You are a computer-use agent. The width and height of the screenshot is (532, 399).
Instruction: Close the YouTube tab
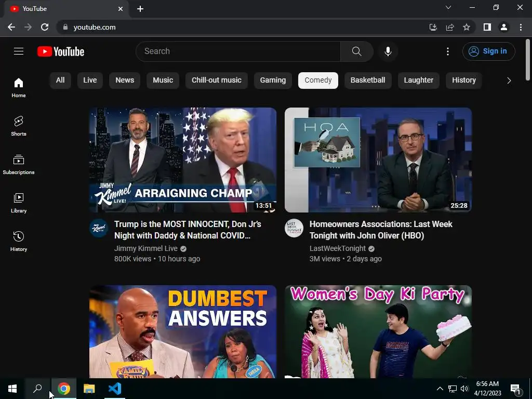(x=121, y=9)
